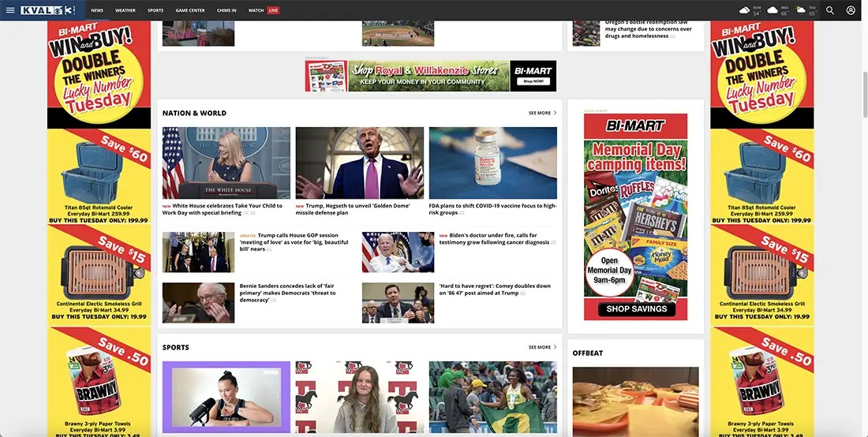Open the Offbeat section heading
Image resolution: width=868 pixels, height=437 pixels.
pos(587,353)
